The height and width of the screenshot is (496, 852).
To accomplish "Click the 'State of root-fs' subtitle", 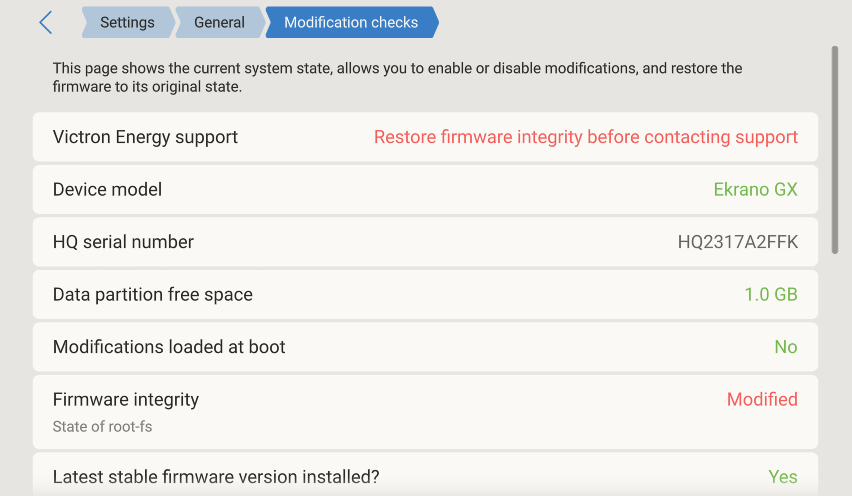I will [102, 427].
